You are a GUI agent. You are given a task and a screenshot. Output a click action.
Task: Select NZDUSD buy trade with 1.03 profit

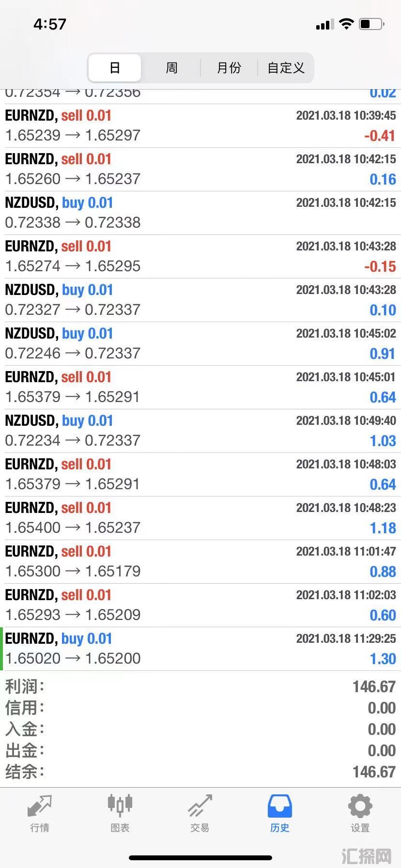tap(200, 431)
